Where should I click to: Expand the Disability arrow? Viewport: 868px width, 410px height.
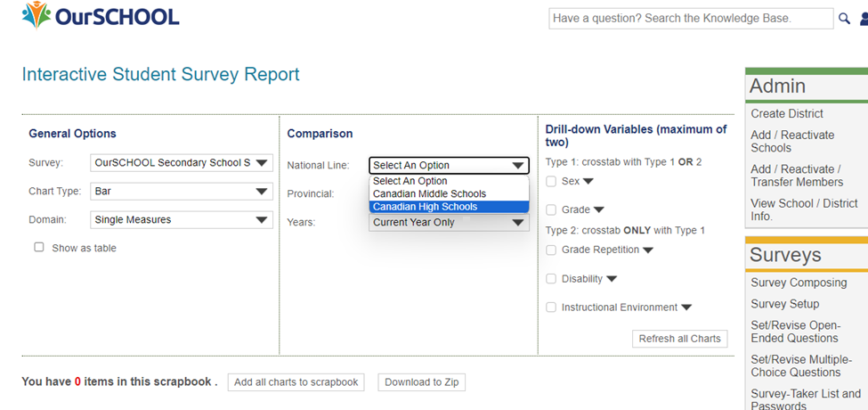point(611,279)
